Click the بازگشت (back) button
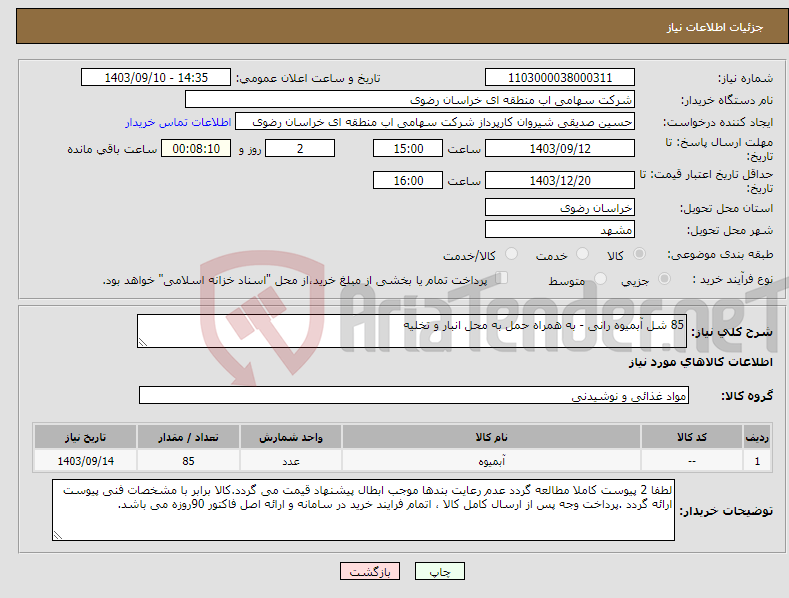This screenshot has width=789, height=598. [x=370, y=571]
